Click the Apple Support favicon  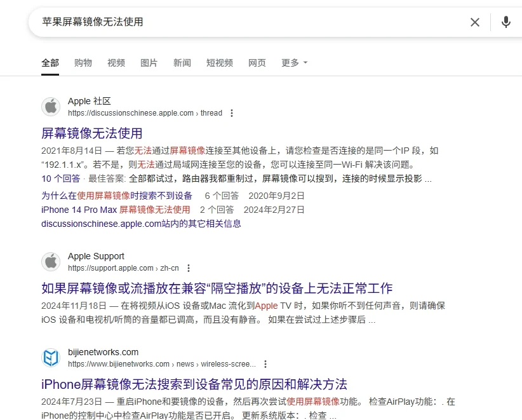pyautogui.click(x=51, y=262)
